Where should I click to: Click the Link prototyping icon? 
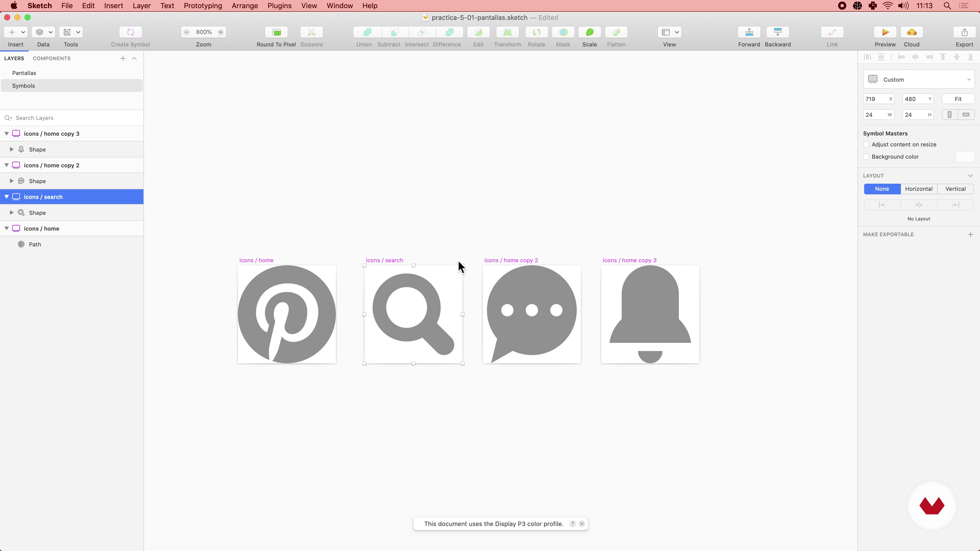[832, 32]
